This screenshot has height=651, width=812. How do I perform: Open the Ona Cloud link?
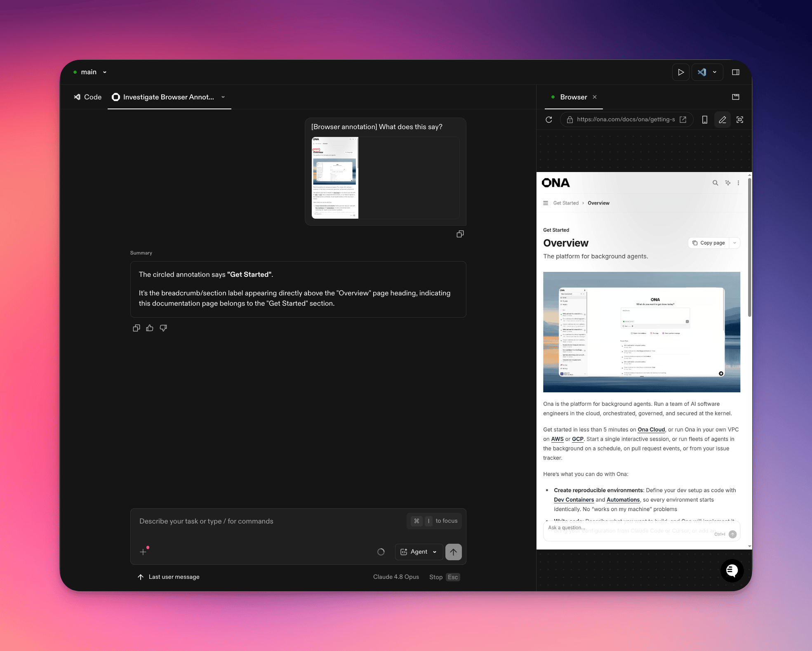click(x=651, y=429)
